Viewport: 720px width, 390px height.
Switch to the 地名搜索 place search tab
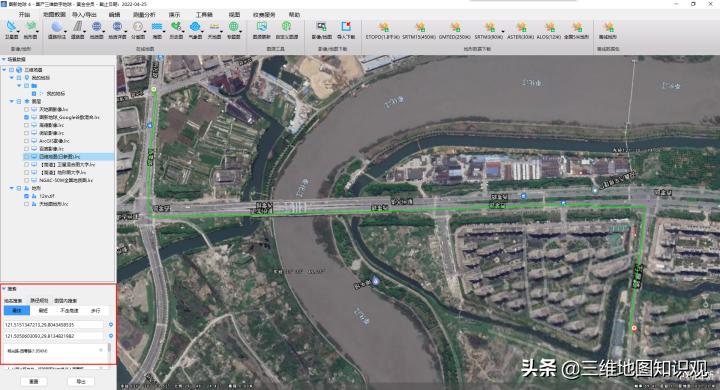[13, 300]
